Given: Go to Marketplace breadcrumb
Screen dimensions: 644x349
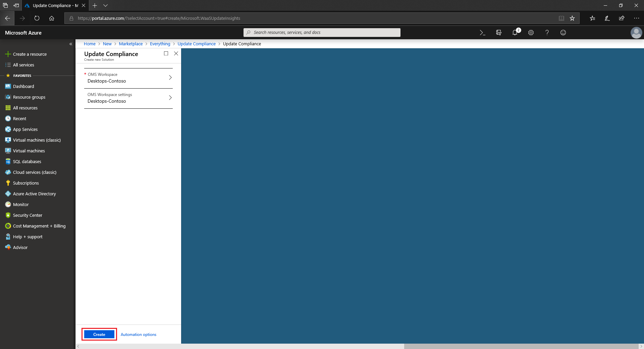Looking at the screenshot, I should (131, 44).
